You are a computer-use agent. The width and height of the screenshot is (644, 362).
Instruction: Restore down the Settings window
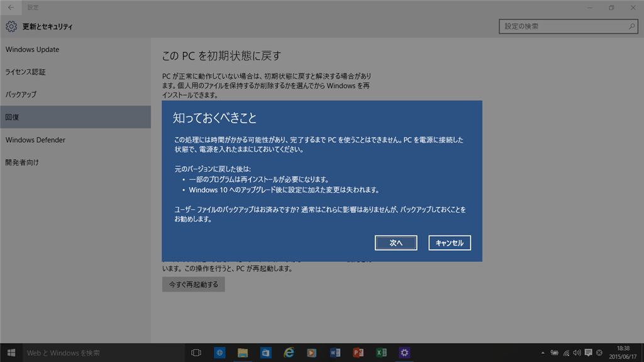point(611,8)
